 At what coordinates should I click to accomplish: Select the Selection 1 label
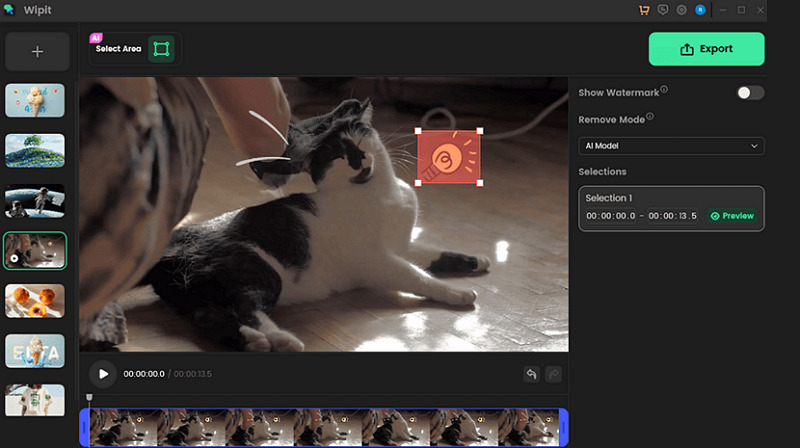pos(609,198)
